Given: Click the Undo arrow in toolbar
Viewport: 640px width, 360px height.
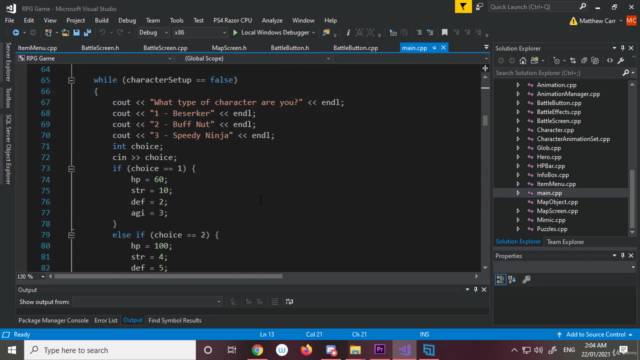Looking at the screenshot, I should (x=102, y=33).
